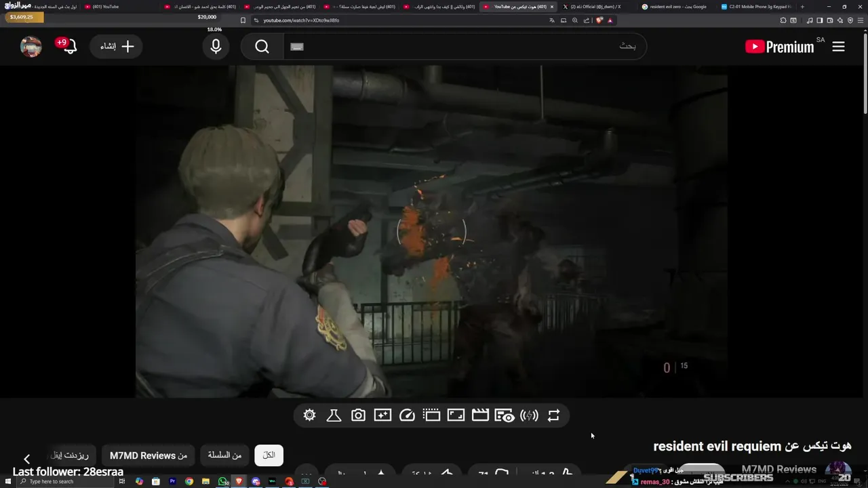This screenshot has height=488, width=868.
Task: Click the Create (إنشاء) button
Action: pos(117,46)
